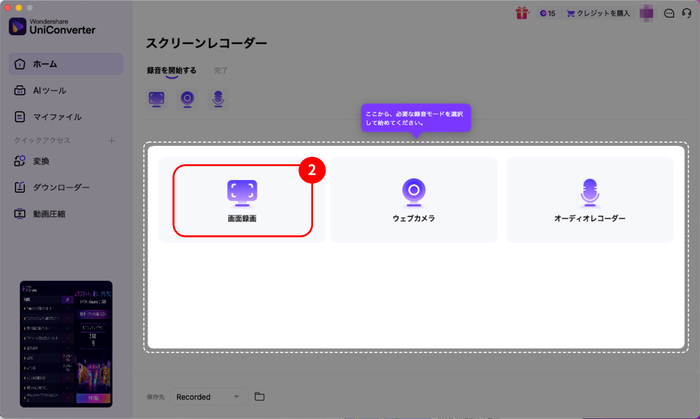
Task: Click the small webcam icon under tabs
Action: (186, 100)
